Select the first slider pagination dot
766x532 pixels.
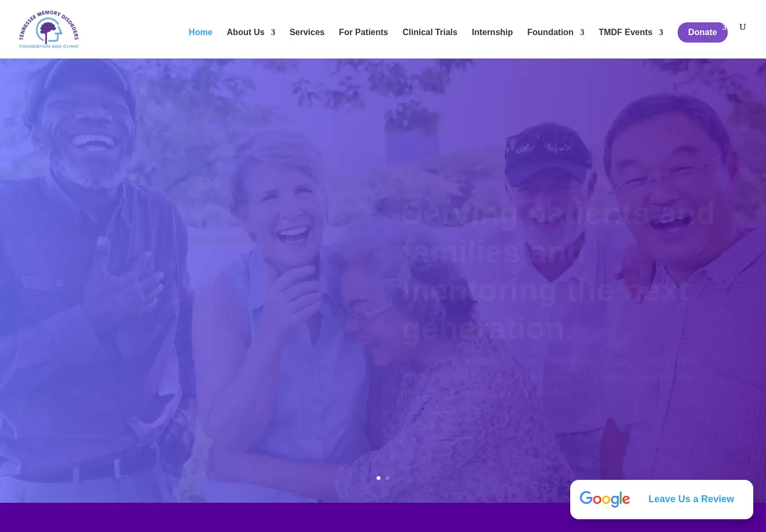(x=379, y=478)
